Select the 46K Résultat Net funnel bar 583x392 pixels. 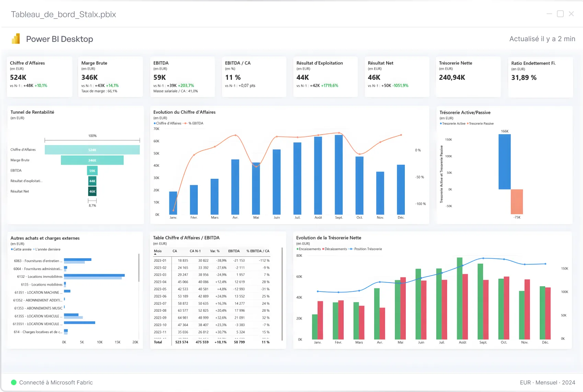click(x=92, y=192)
